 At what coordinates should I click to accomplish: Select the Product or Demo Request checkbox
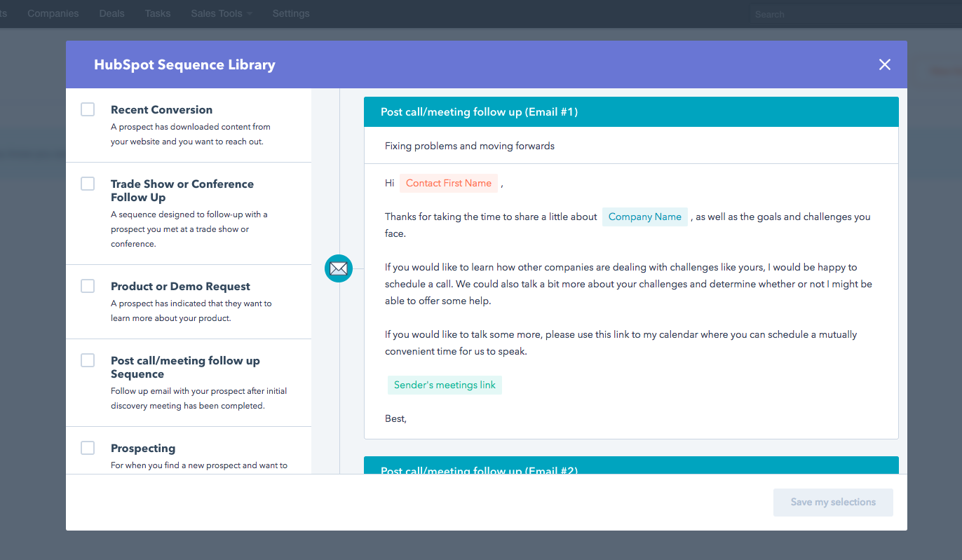88,286
